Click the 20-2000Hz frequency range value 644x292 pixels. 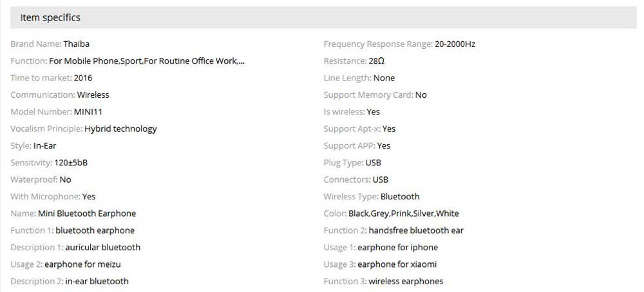[455, 44]
